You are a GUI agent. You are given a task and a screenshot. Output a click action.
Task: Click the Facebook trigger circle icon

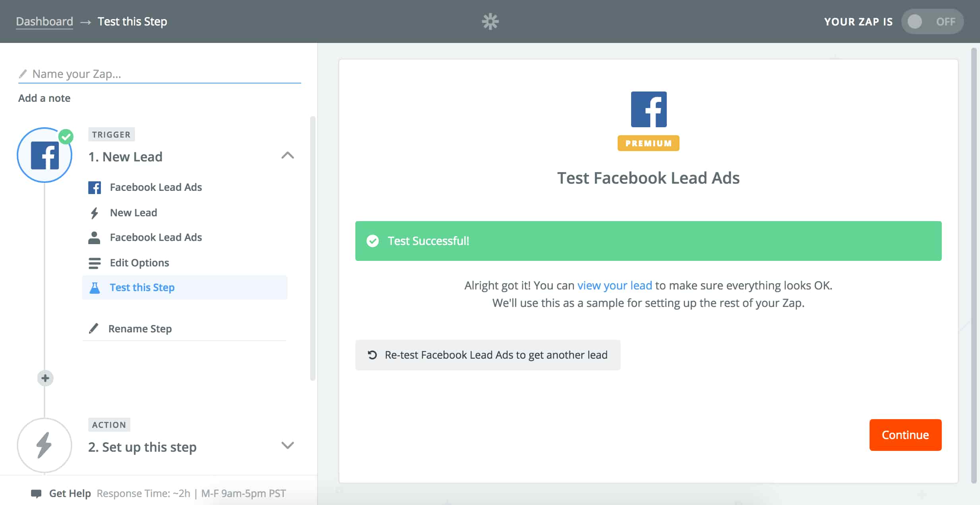(45, 155)
